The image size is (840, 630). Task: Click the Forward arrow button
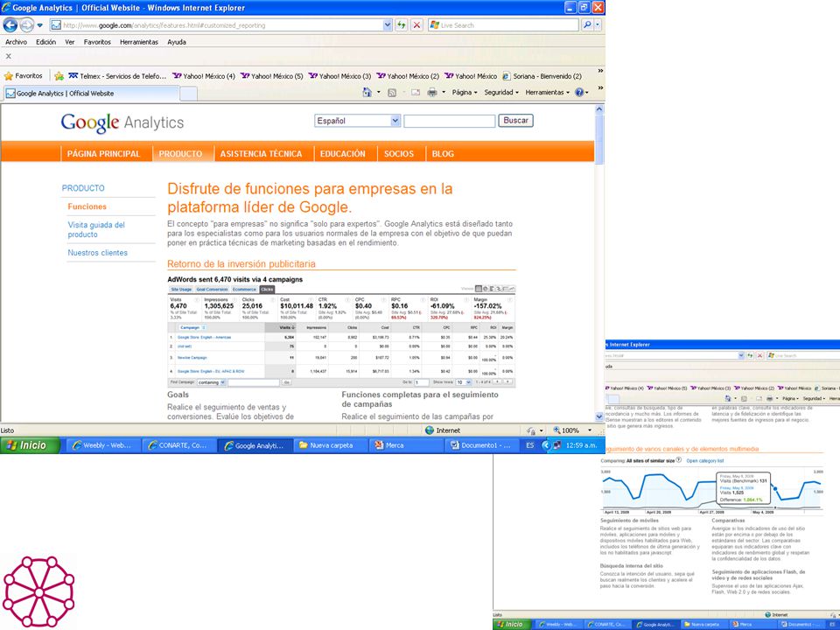coord(26,24)
